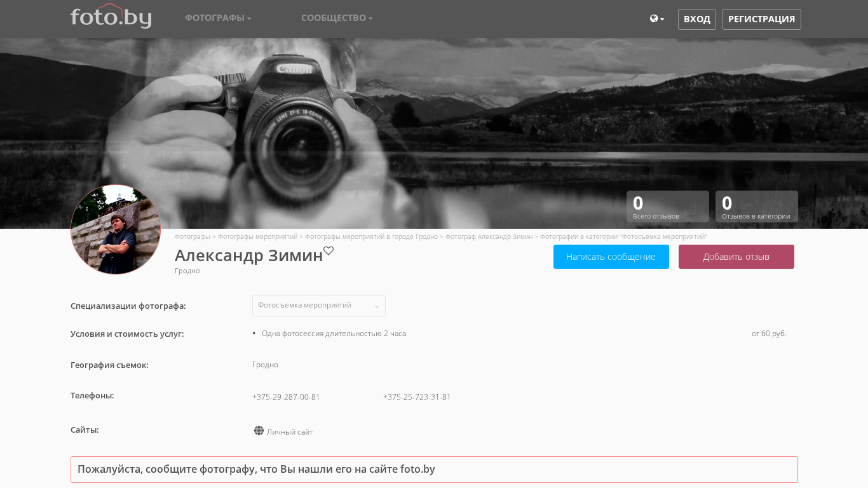Viewport: 868px width, 488px height.
Task: Click the Телефоны label
Action: [92, 396]
